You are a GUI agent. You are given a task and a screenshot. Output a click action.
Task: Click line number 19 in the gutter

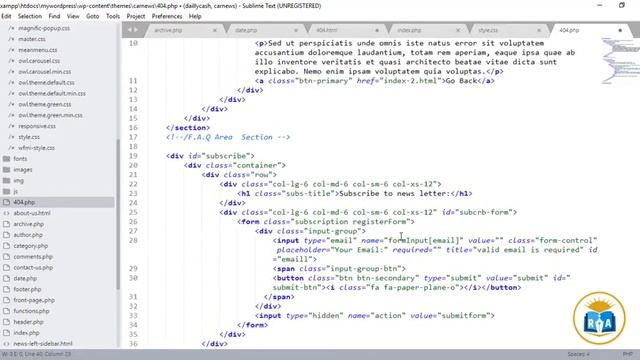coord(133,156)
